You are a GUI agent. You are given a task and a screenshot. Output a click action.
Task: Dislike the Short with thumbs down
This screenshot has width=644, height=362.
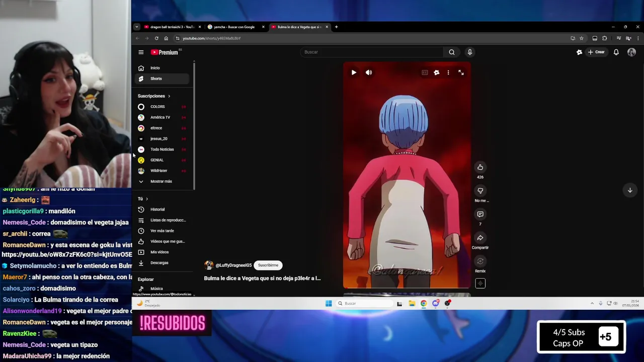[480, 191]
